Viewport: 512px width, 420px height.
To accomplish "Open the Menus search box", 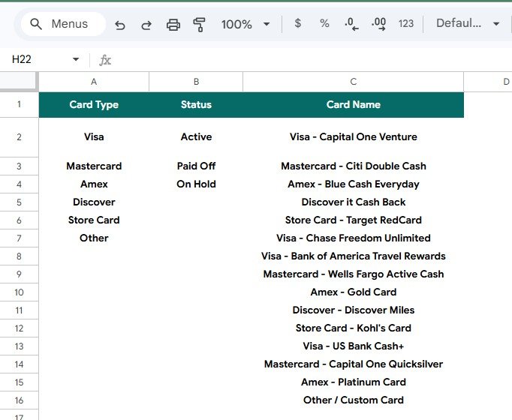I will 63,24.
